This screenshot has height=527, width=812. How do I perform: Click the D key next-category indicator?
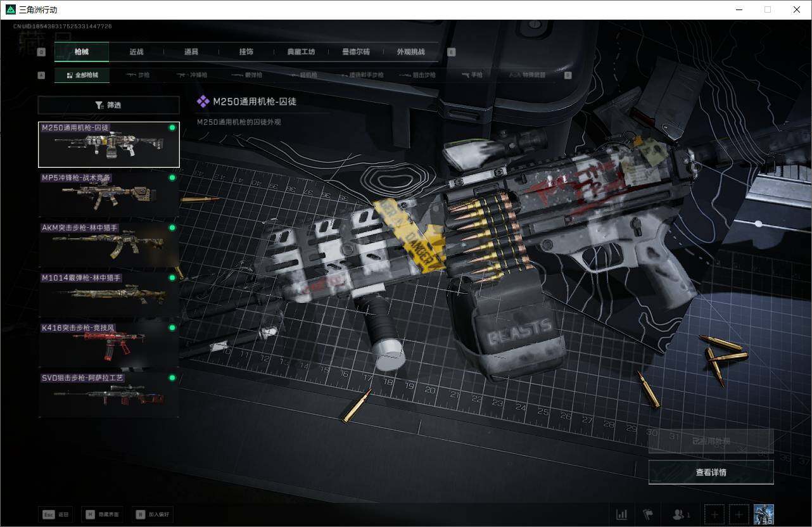(568, 75)
